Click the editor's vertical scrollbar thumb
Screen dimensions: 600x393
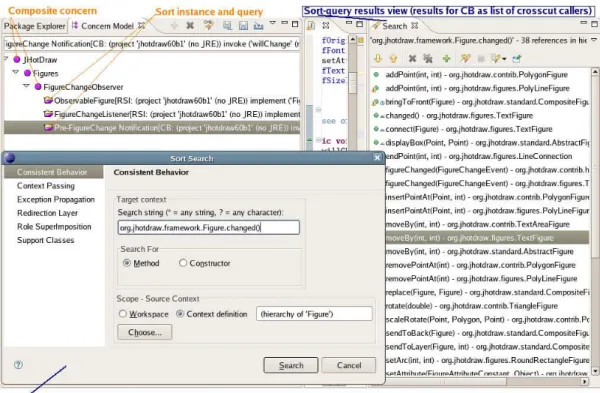(352, 82)
